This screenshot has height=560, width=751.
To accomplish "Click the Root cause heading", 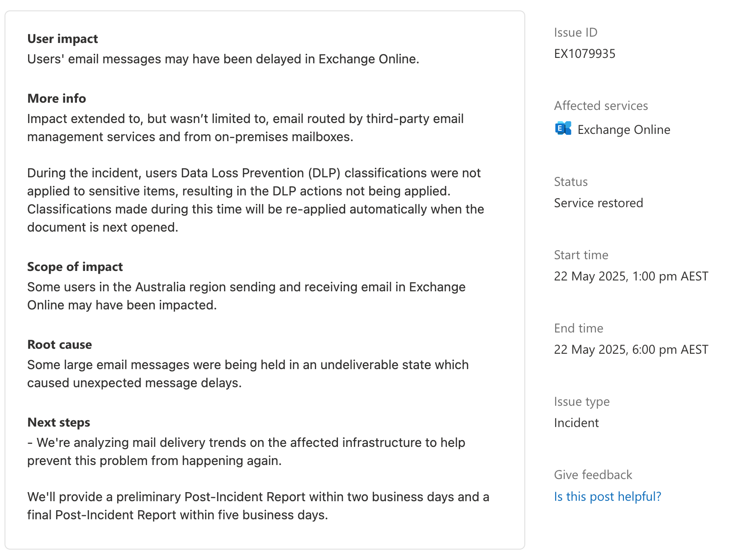I will click(x=60, y=345).
